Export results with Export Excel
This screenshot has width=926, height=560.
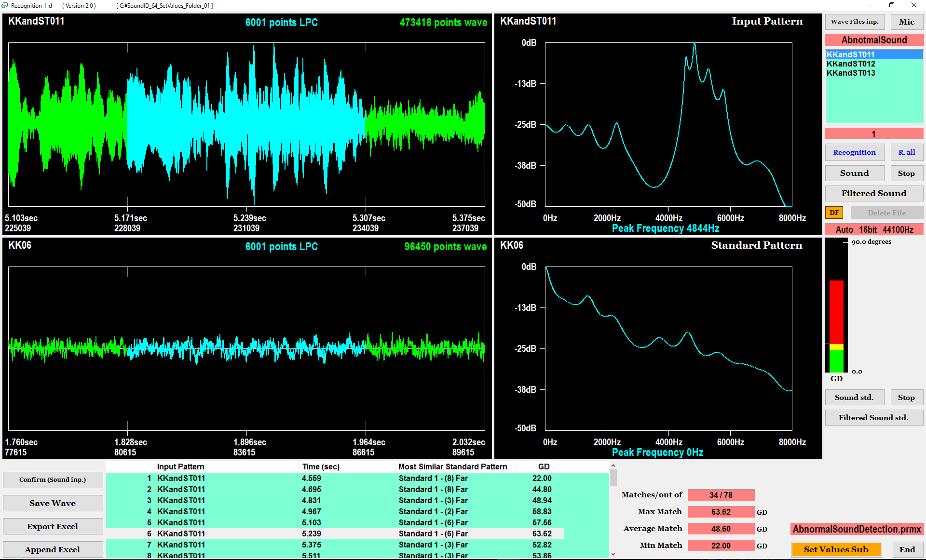[53, 526]
